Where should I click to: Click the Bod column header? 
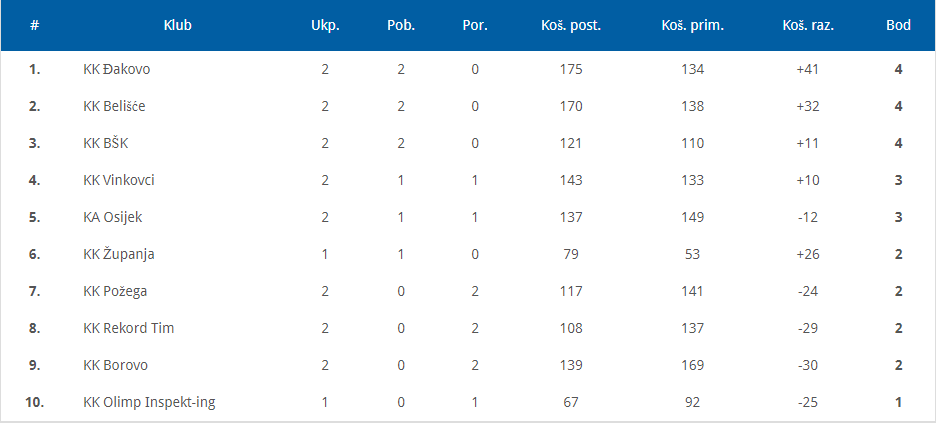(898, 25)
